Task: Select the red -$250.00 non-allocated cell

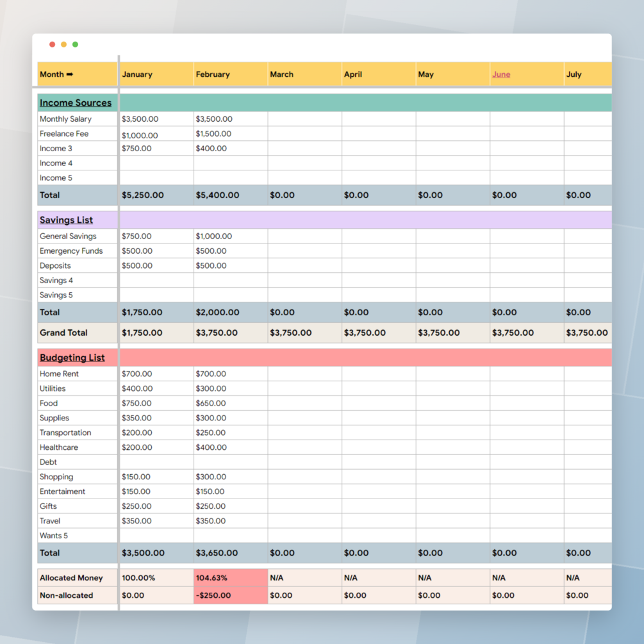Action: tap(231, 595)
